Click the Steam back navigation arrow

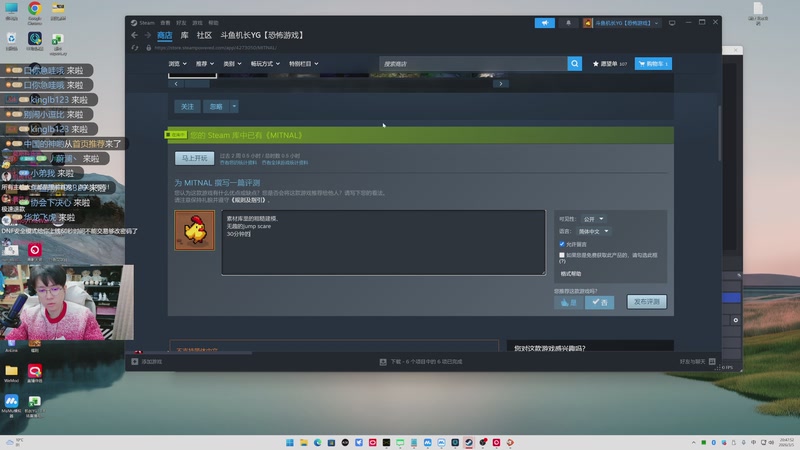[134, 35]
